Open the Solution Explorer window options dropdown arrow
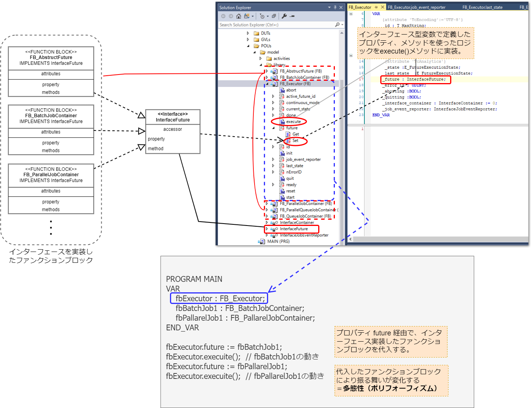 (x=329, y=7)
